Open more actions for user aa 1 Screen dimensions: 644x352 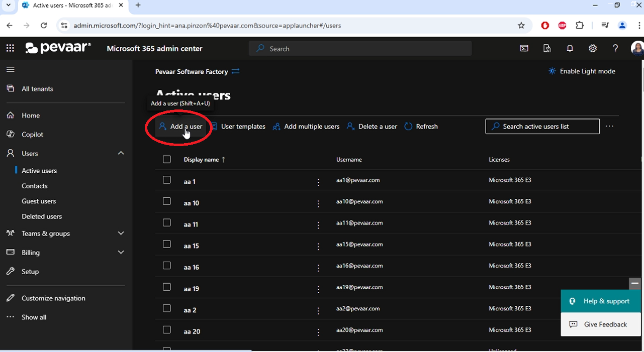pos(318,182)
